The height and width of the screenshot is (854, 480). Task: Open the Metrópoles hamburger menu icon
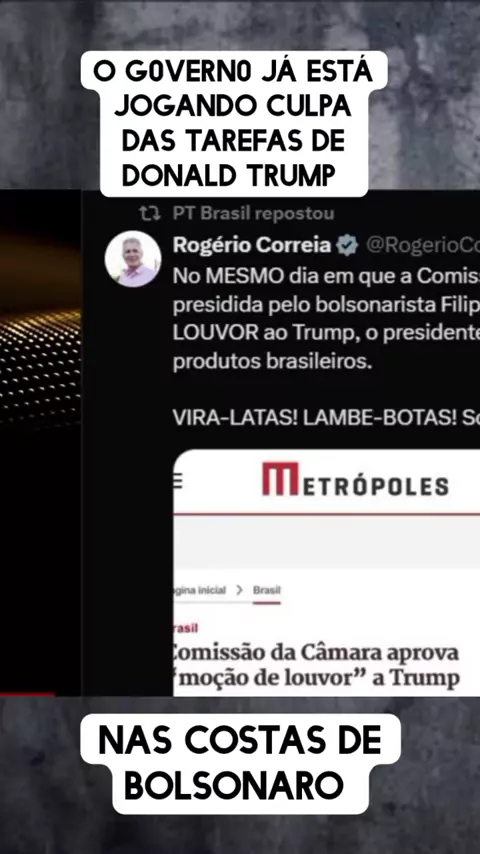coord(178,481)
